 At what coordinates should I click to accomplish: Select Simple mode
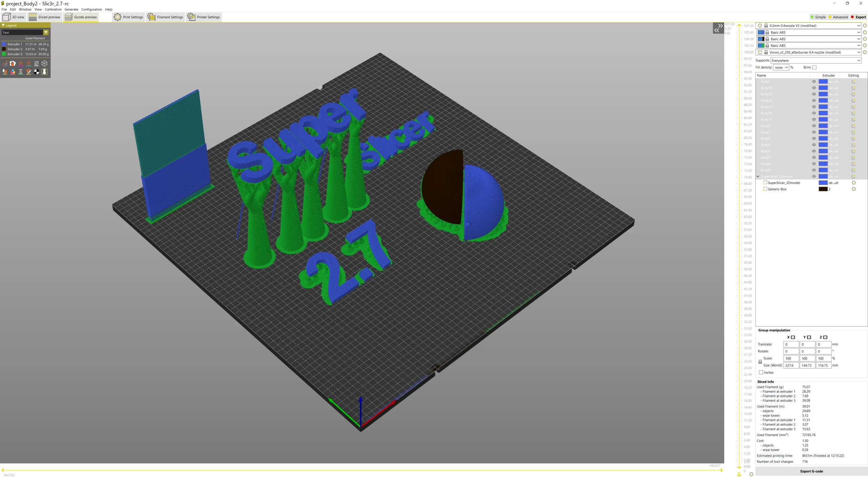(818, 17)
